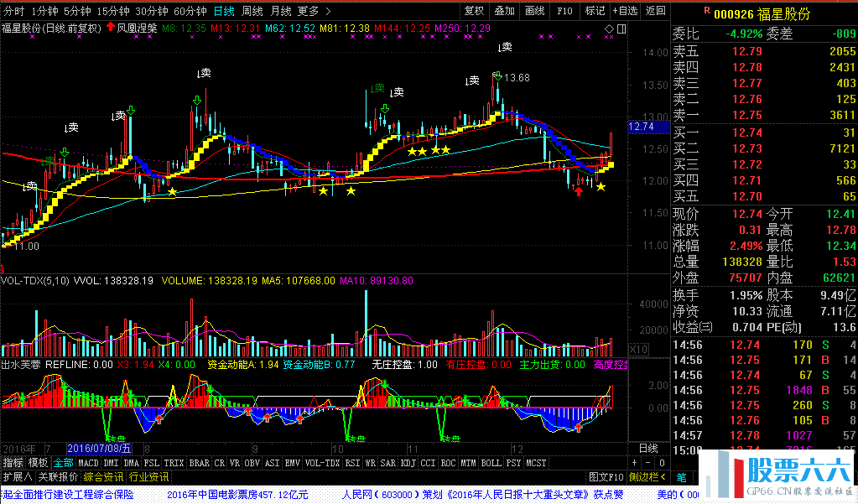Viewport: 858px width, 504px height.
Task: Switch to 周线 weekly chart tab
Action: pyautogui.click(x=252, y=11)
